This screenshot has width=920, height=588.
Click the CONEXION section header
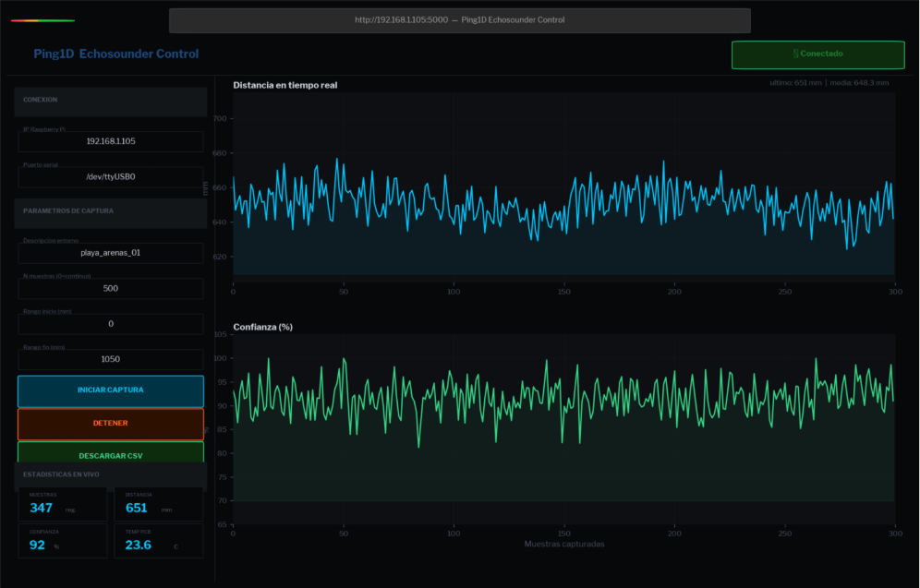(x=111, y=101)
